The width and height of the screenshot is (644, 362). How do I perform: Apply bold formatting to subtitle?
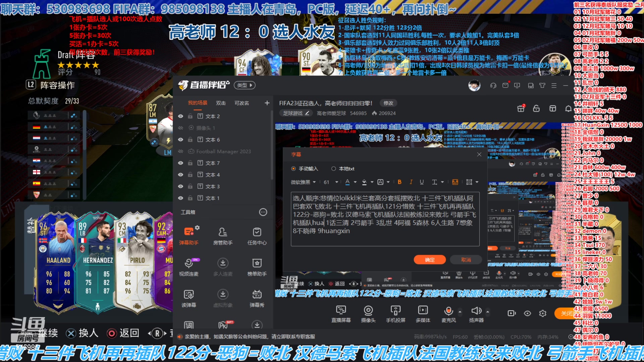pos(399,182)
